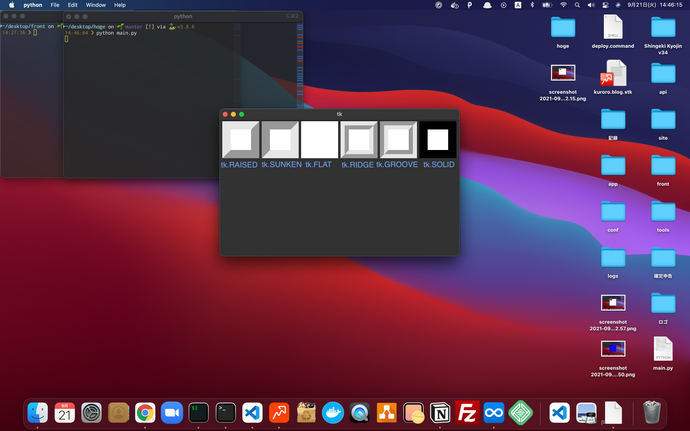This screenshot has height=431, width=690.
Task: Click the tk.SOLID text label
Action: click(439, 165)
